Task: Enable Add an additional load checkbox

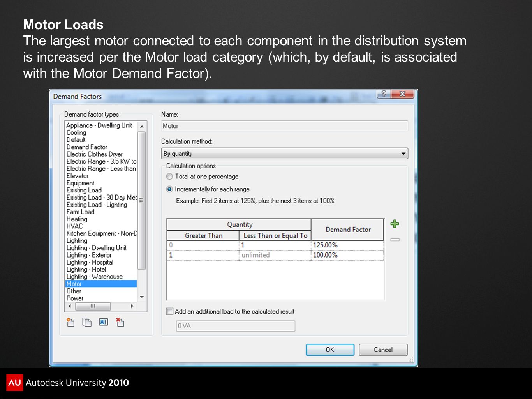Action: coord(169,311)
